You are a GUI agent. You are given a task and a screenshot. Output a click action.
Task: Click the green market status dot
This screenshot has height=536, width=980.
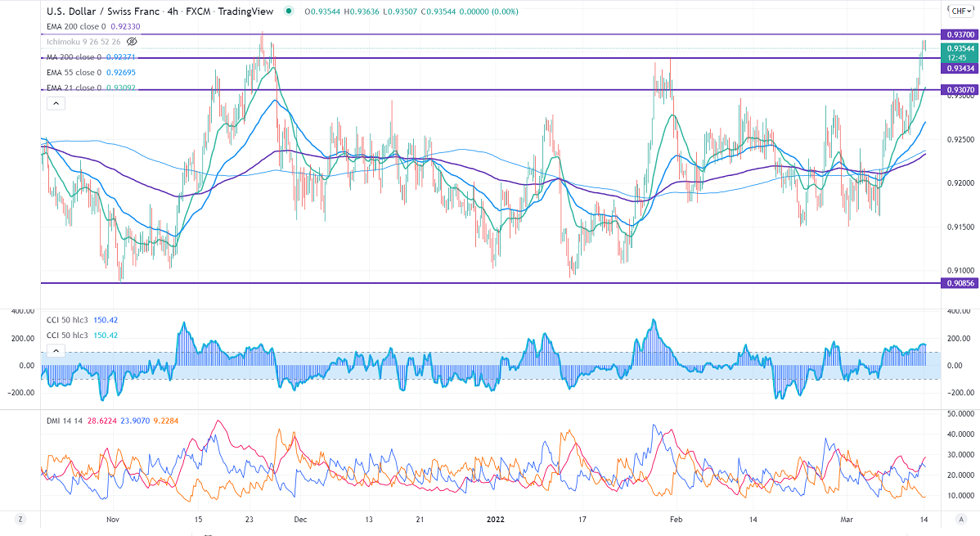tap(288, 11)
